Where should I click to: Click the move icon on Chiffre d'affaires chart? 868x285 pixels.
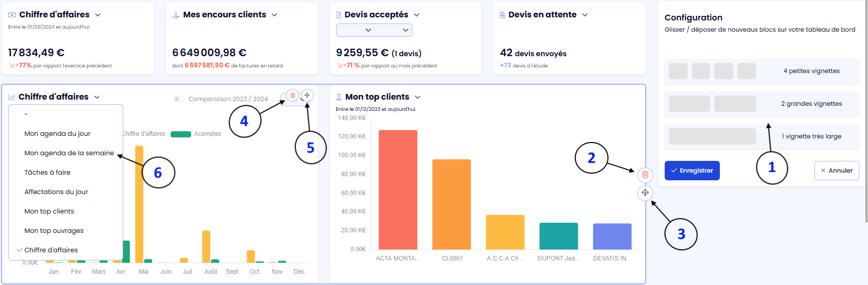307,96
